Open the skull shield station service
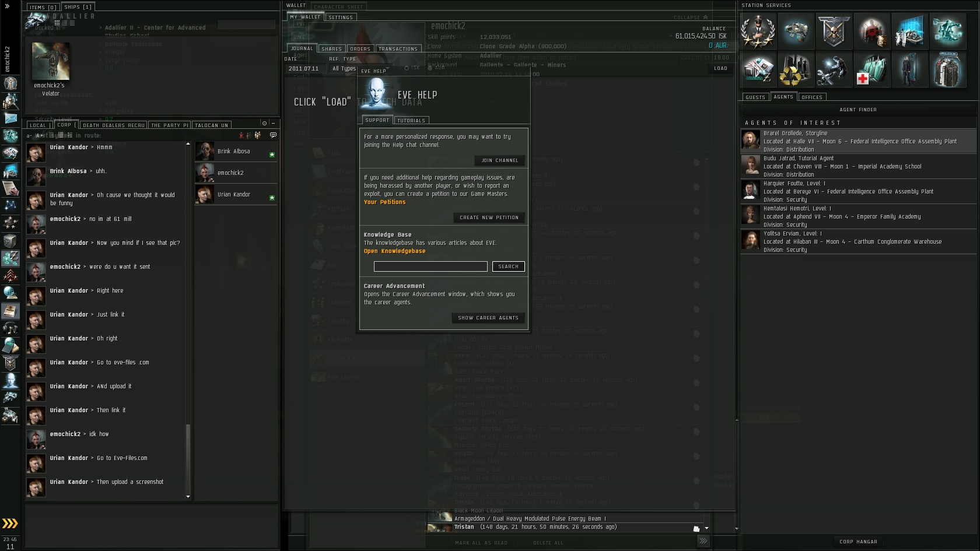Viewport: 980px width, 551px height. tap(834, 31)
